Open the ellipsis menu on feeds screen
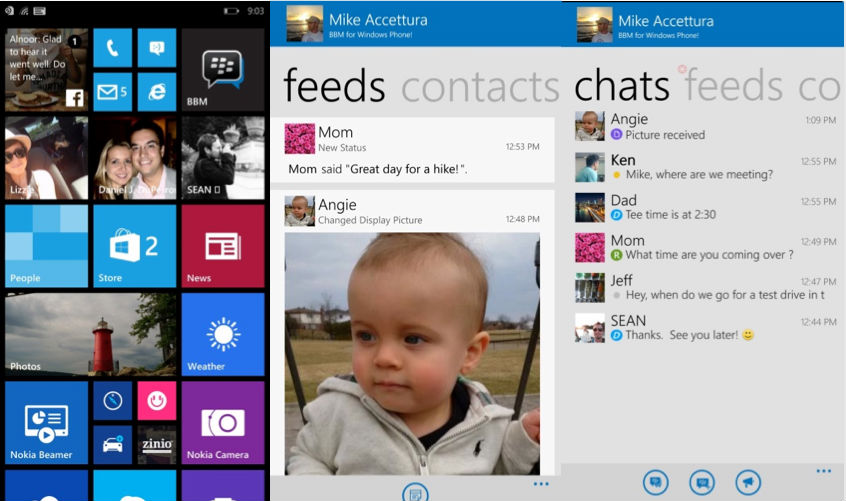846x501 pixels. click(x=541, y=484)
